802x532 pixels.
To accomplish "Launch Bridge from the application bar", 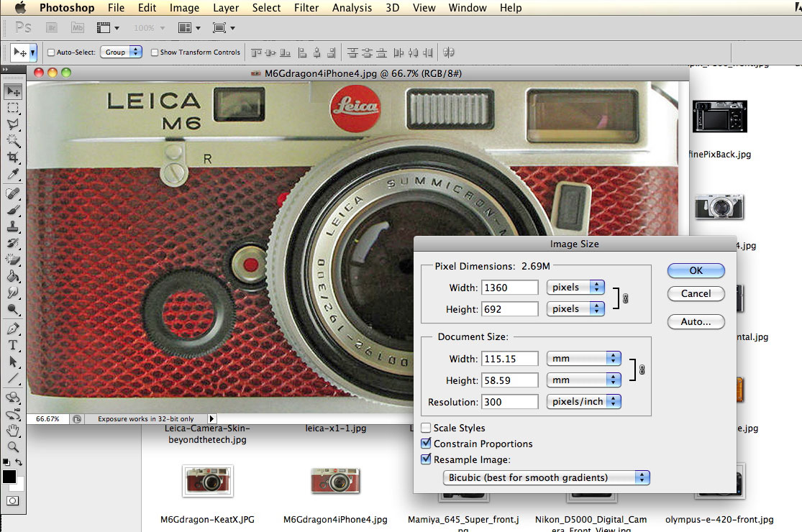I will [52, 27].
